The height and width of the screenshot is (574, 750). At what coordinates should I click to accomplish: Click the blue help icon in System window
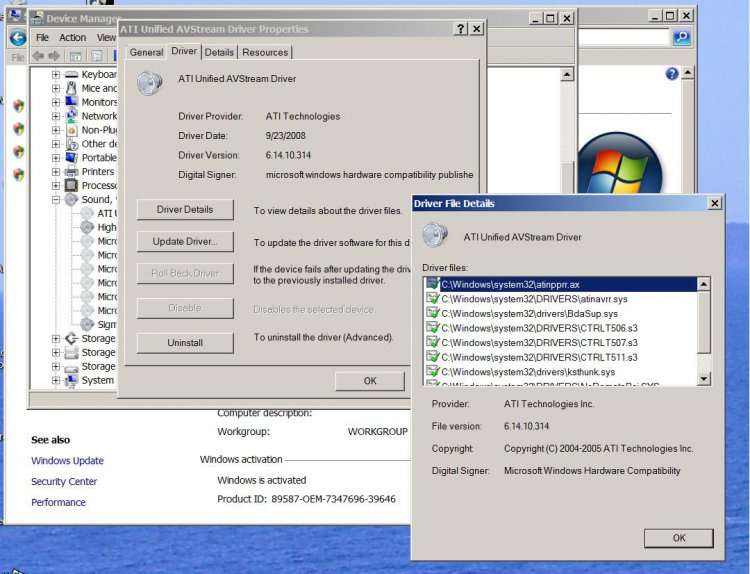coord(672,74)
